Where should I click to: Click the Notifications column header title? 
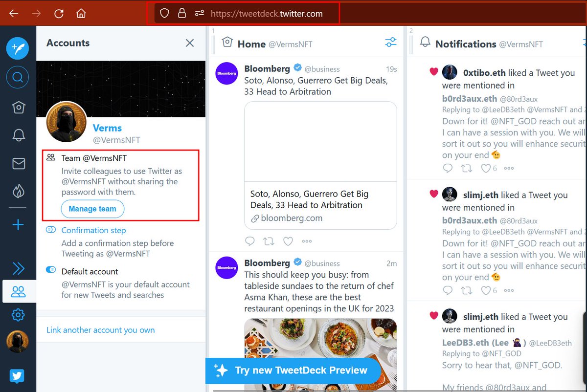[466, 44]
